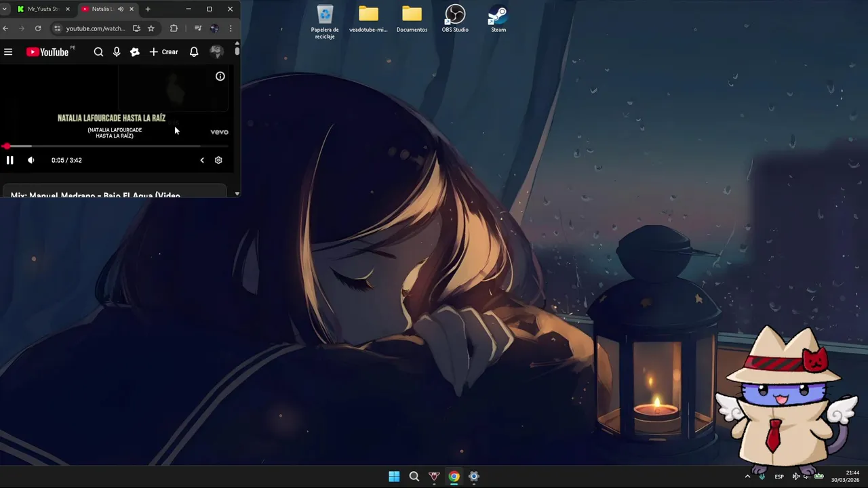Switch to Chrome in the taskbar
The image size is (868, 488).
coord(454,476)
